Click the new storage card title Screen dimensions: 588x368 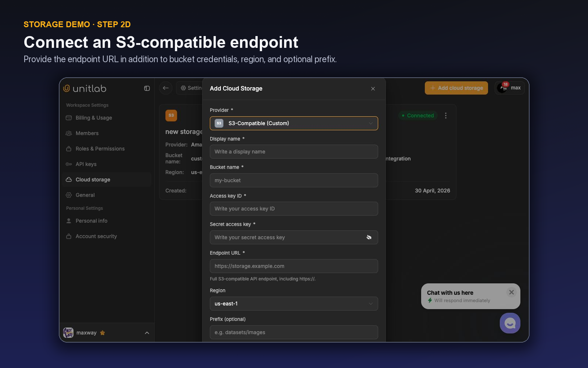(x=184, y=132)
